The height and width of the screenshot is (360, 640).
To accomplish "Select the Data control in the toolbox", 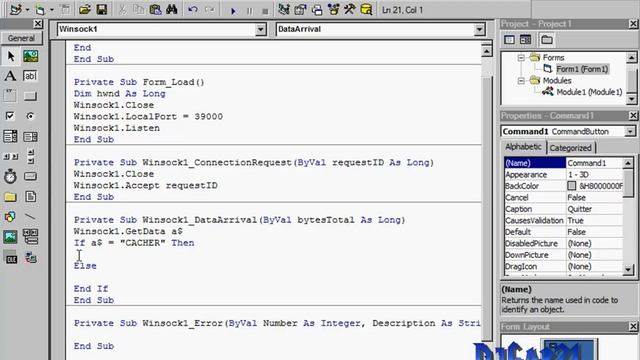I will 30,237.
